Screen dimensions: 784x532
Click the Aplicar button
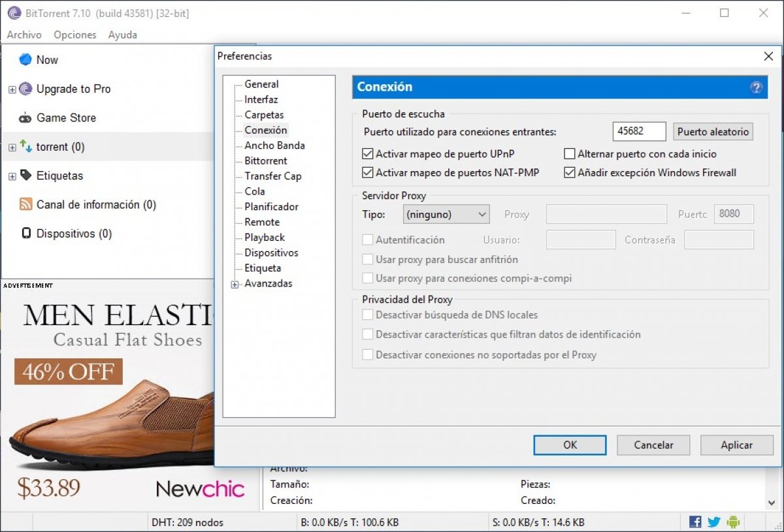737,445
